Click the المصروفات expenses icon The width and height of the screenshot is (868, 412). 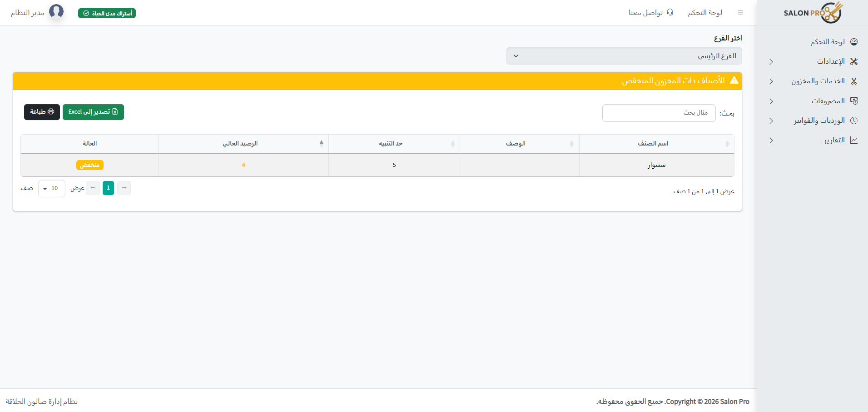854,100
